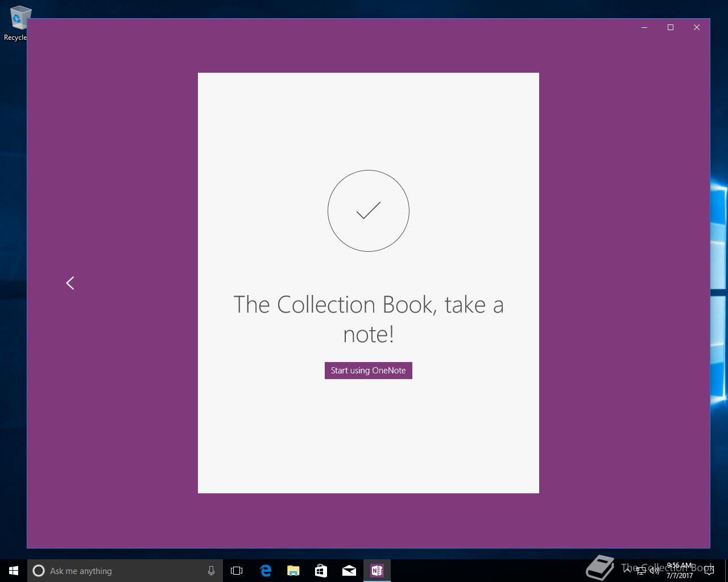
Task: Open the Windows Store taskbar icon
Action: point(321,571)
